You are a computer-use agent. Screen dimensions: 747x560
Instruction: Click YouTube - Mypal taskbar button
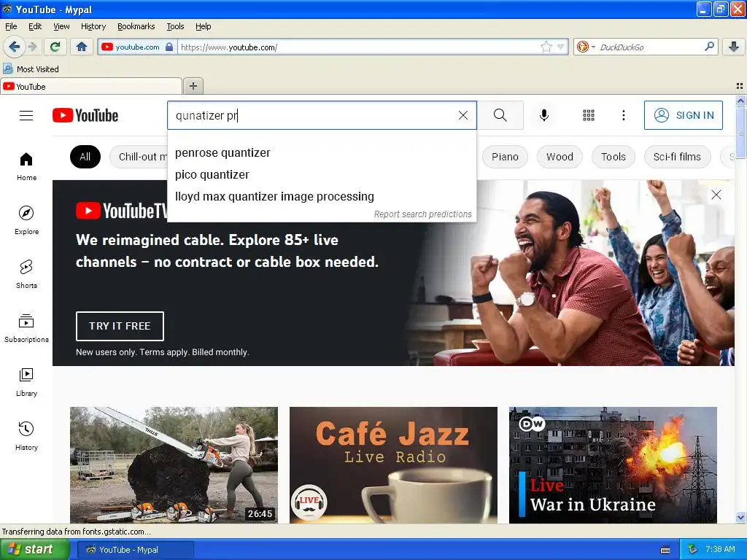click(135, 550)
